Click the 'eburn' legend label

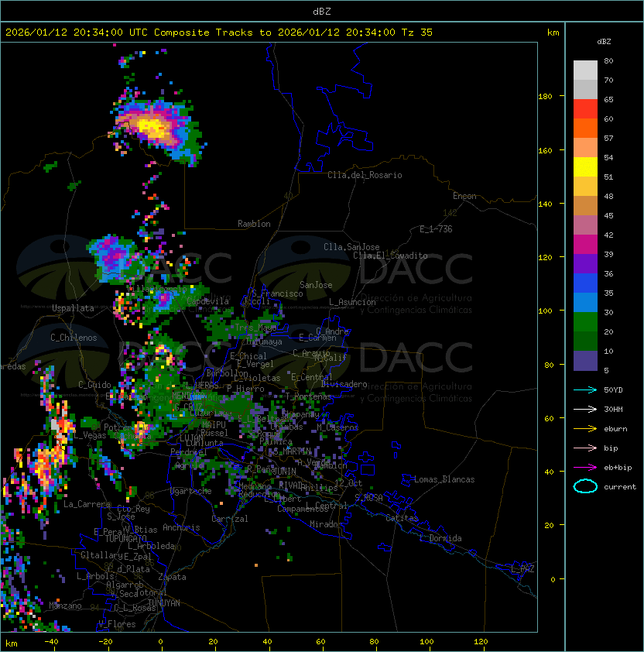(x=615, y=429)
